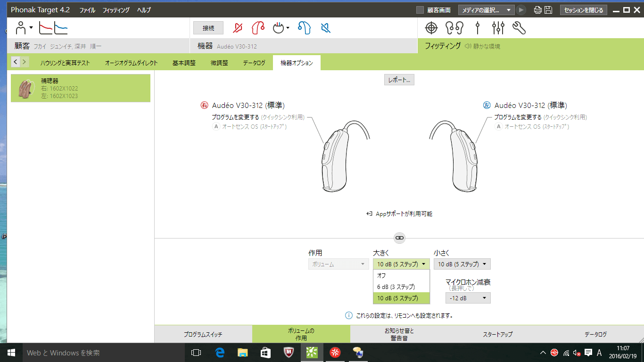The width and height of the screenshot is (644, 362).
Task: Open the ボリュームの作用 bottom tab
Action: point(301,334)
